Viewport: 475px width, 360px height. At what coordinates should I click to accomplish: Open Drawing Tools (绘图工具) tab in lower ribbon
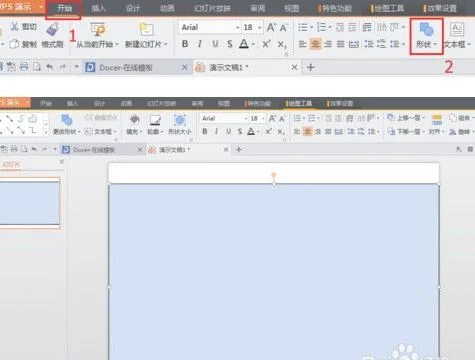[x=299, y=104]
